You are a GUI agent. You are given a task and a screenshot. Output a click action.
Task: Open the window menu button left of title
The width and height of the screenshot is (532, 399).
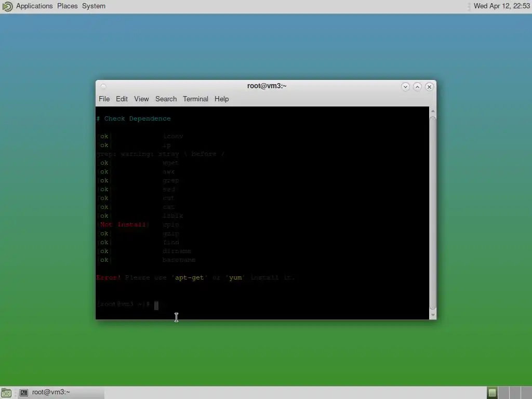(103, 86)
